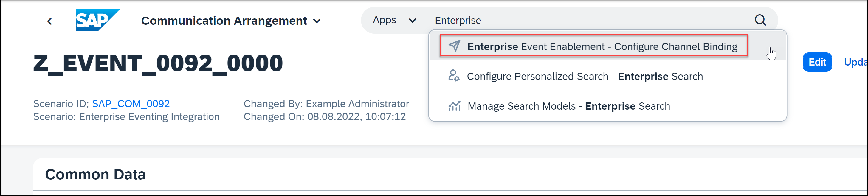Open the Apps search scope dropdown
The height and width of the screenshot is (196, 868).
pos(394,20)
